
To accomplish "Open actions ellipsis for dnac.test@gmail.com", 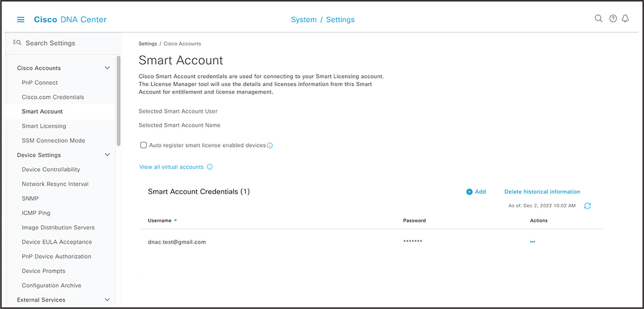I will point(533,242).
